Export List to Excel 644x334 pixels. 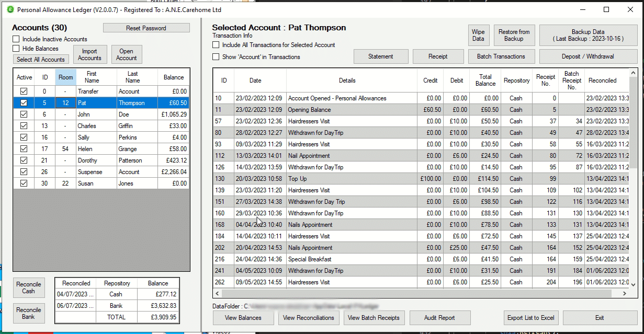coord(530,318)
